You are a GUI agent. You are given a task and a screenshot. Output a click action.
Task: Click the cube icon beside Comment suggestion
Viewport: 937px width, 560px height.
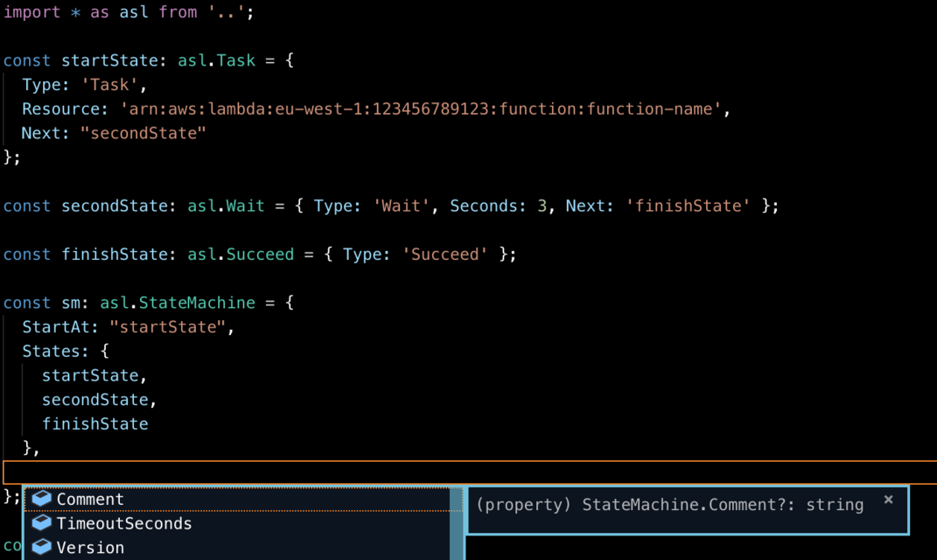click(41, 499)
